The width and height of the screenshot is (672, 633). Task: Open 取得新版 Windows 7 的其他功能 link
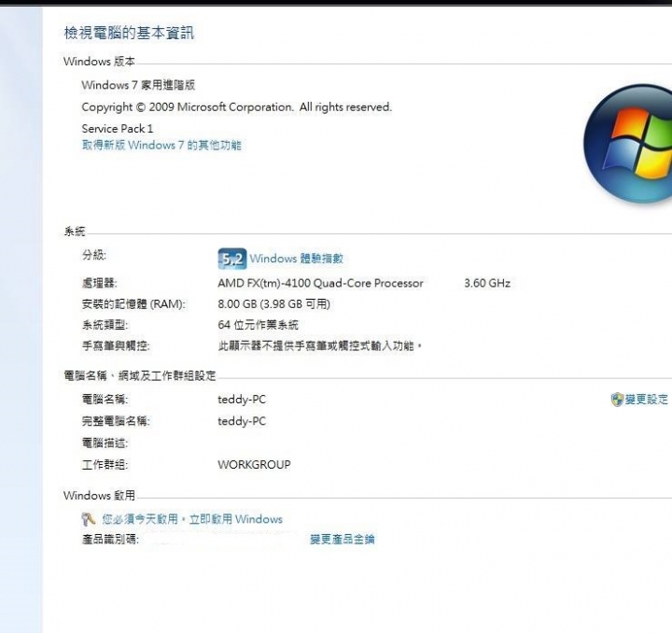[161, 146]
